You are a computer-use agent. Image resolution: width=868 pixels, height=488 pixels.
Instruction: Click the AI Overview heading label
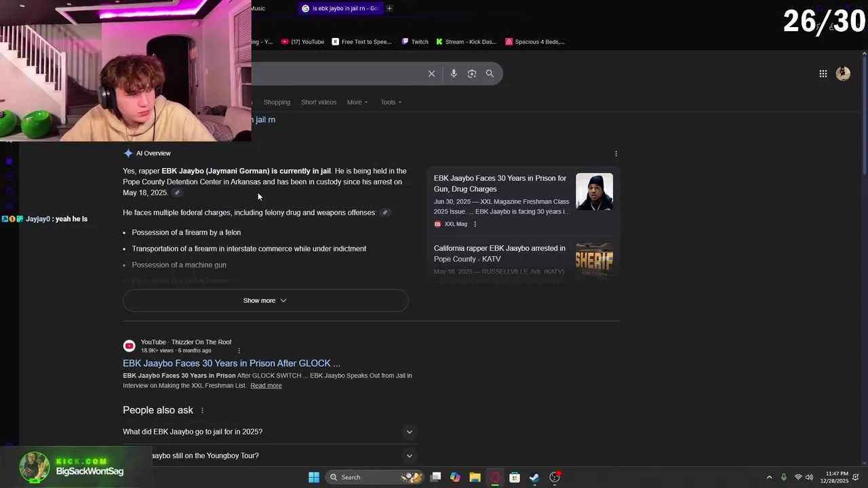point(153,154)
